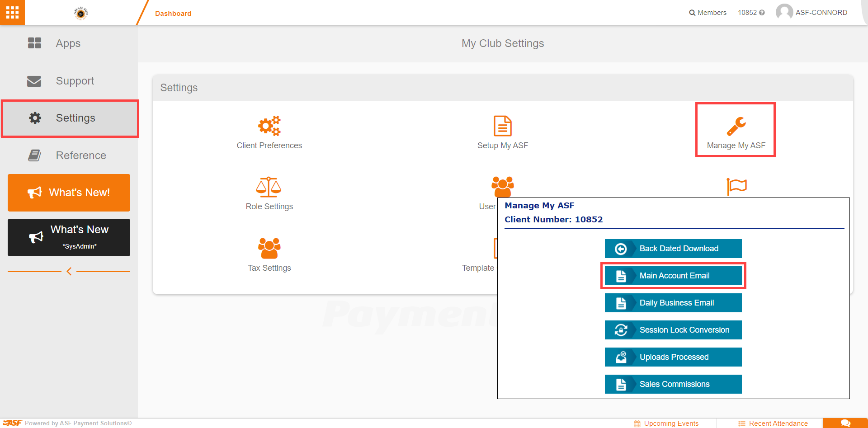
Task: Click the Powered by ASF Payment Solutions text
Action: [x=78, y=423]
